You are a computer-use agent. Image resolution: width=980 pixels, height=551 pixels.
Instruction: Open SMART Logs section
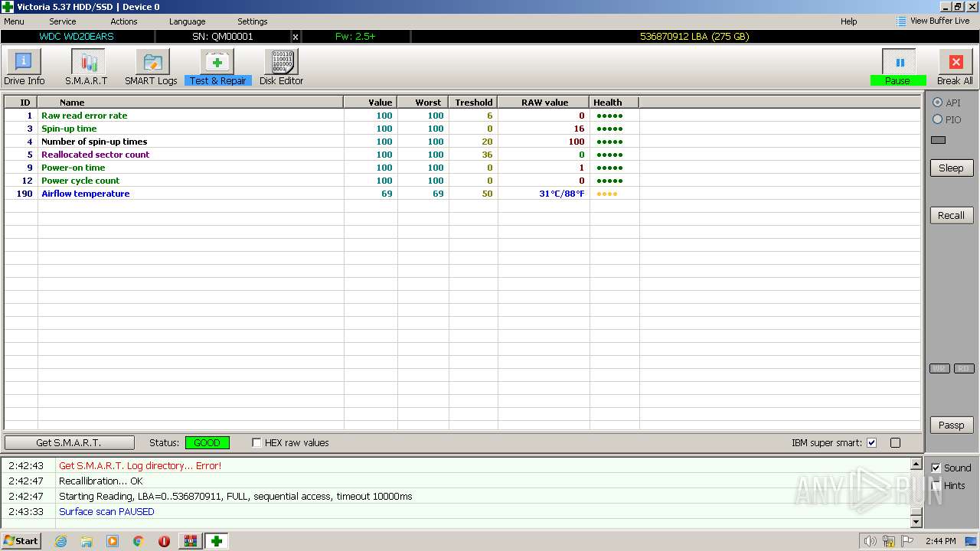[152, 67]
